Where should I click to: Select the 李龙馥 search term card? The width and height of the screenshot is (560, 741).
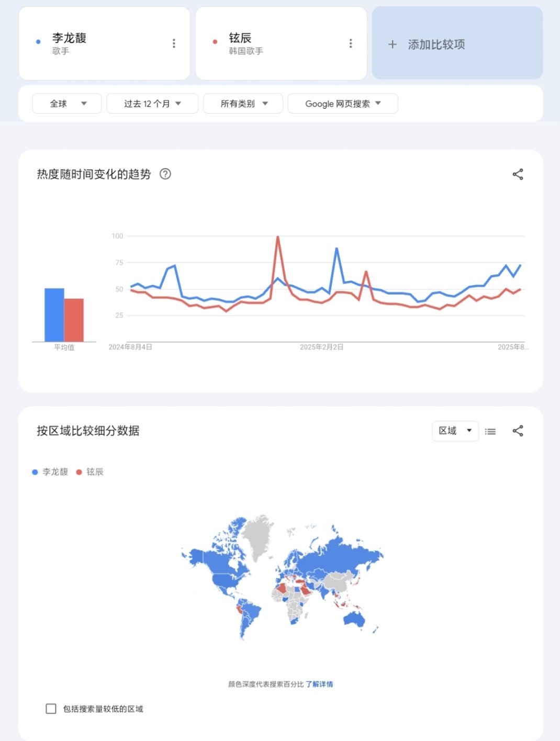104,43
